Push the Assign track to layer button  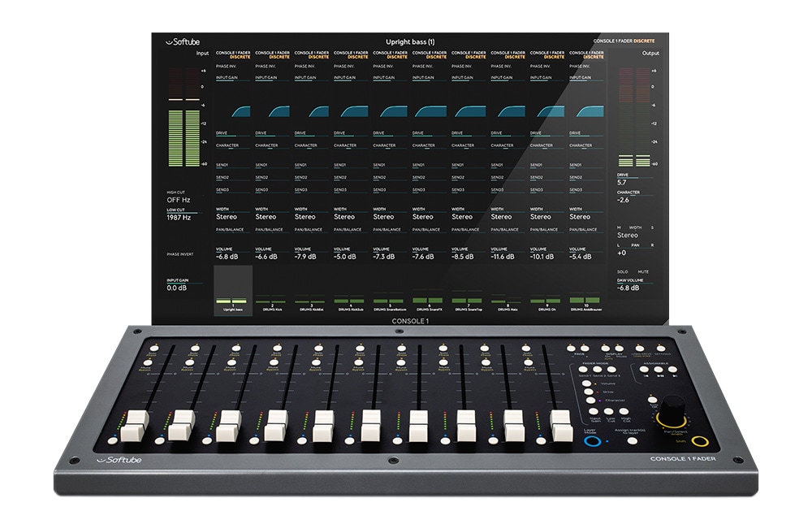pos(633,441)
